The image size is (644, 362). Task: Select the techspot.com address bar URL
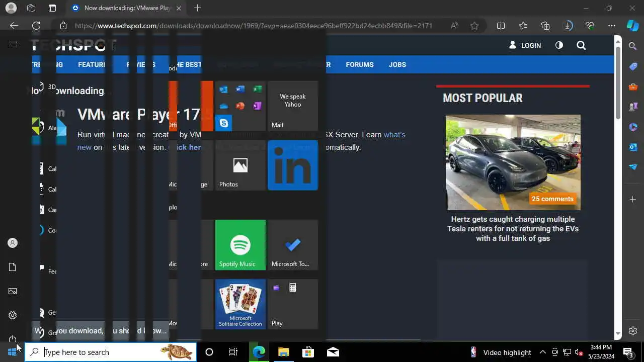tap(254, 26)
